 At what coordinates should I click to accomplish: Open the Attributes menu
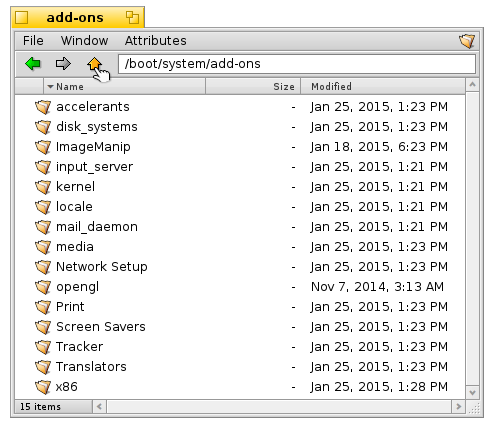pos(156,41)
